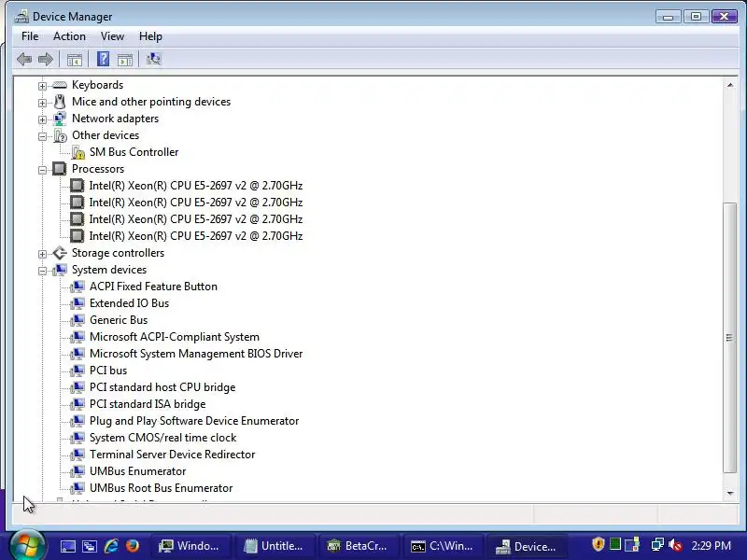Switch to the Windo... taskbar button
This screenshot has height=560, width=747.
point(190,546)
